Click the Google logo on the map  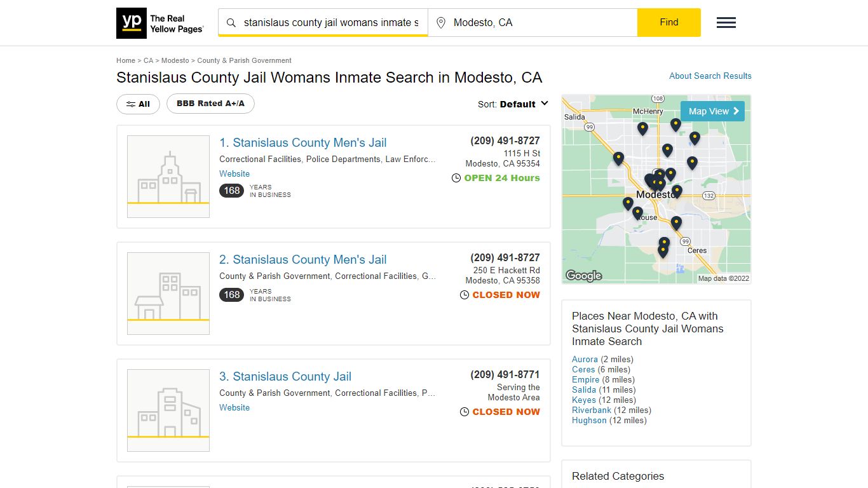click(583, 276)
